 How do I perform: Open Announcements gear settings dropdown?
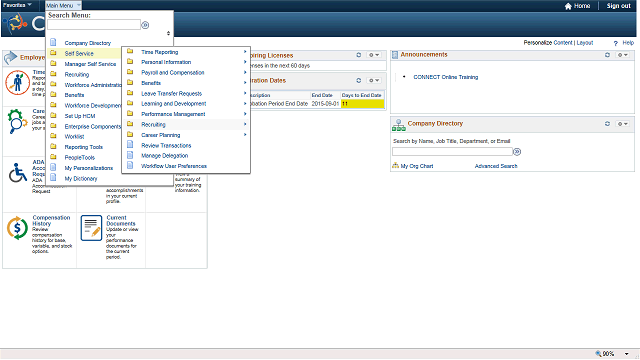click(x=622, y=55)
